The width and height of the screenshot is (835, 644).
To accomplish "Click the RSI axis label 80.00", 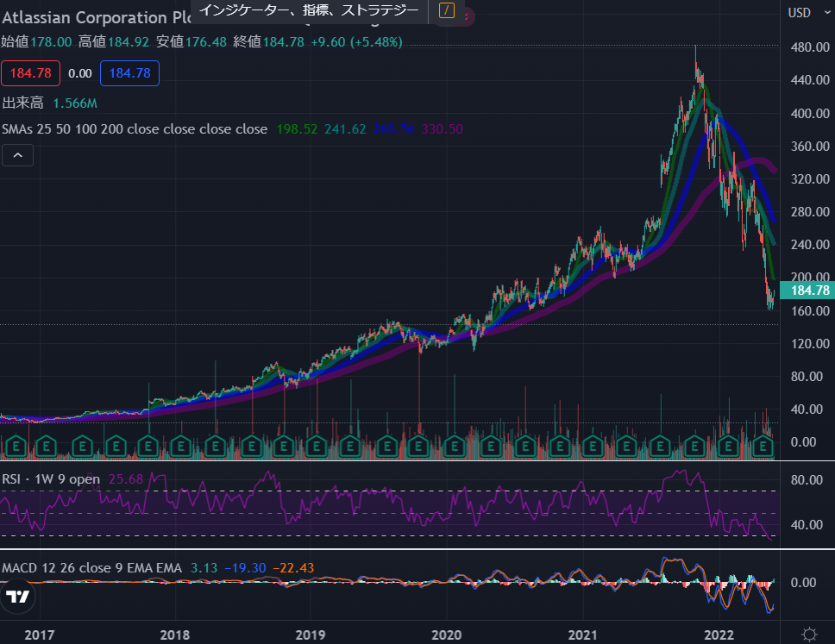I will pos(807,479).
